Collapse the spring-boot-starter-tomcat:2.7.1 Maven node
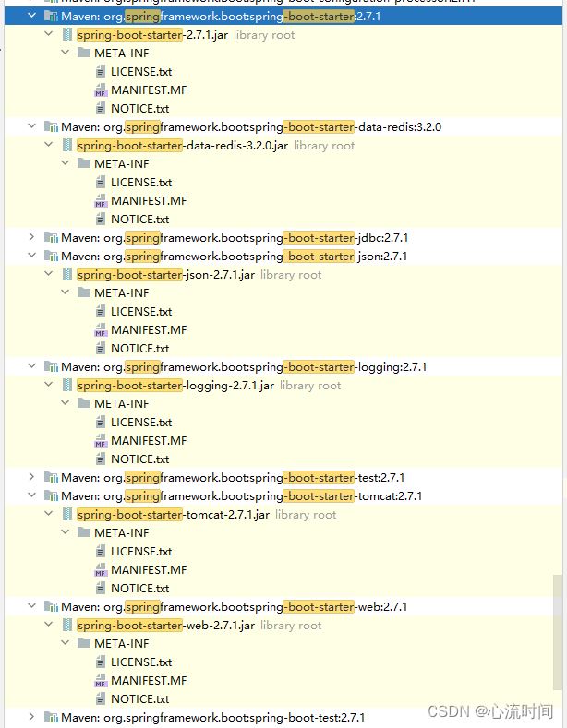The width and height of the screenshot is (567, 728). (31, 495)
